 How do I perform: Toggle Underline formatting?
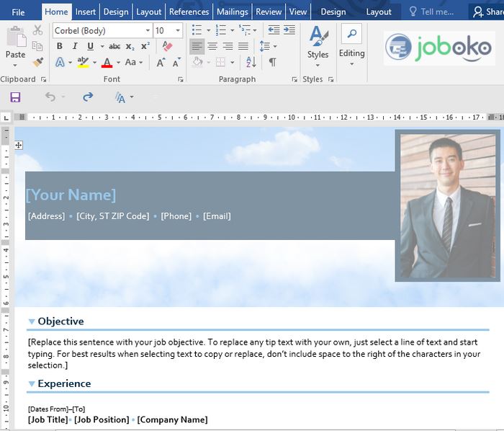tap(91, 46)
